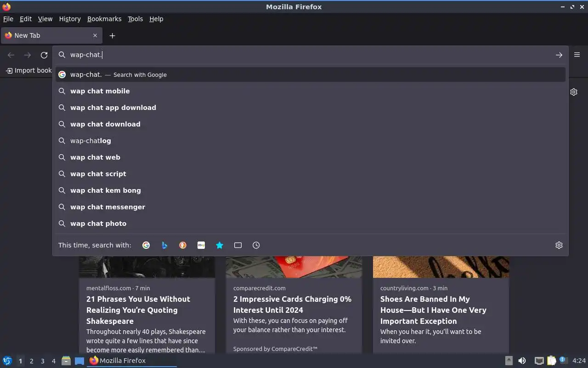Search bookmarks using the star icon
Viewport: 588px width, 368px height.
click(x=220, y=245)
